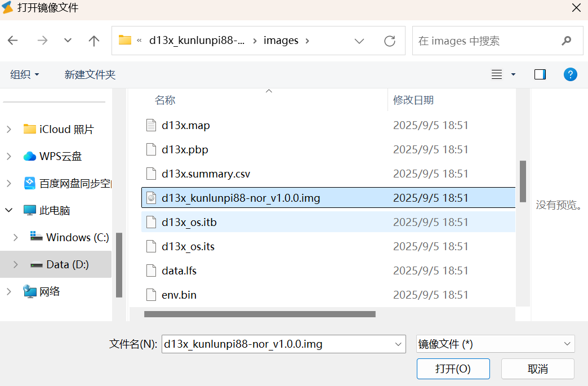Click the search magnifier icon

point(566,41)
